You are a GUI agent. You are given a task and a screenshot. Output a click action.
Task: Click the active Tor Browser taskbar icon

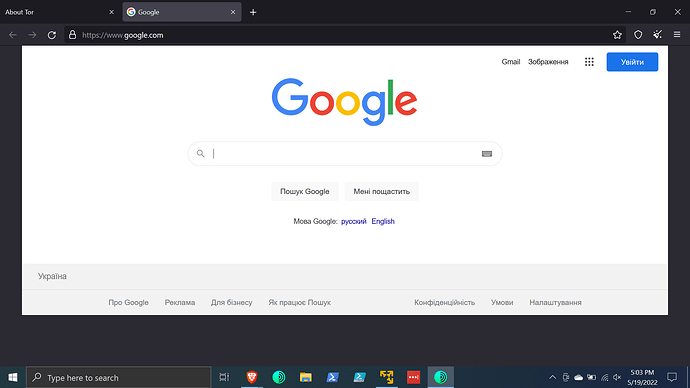(440, 377)
